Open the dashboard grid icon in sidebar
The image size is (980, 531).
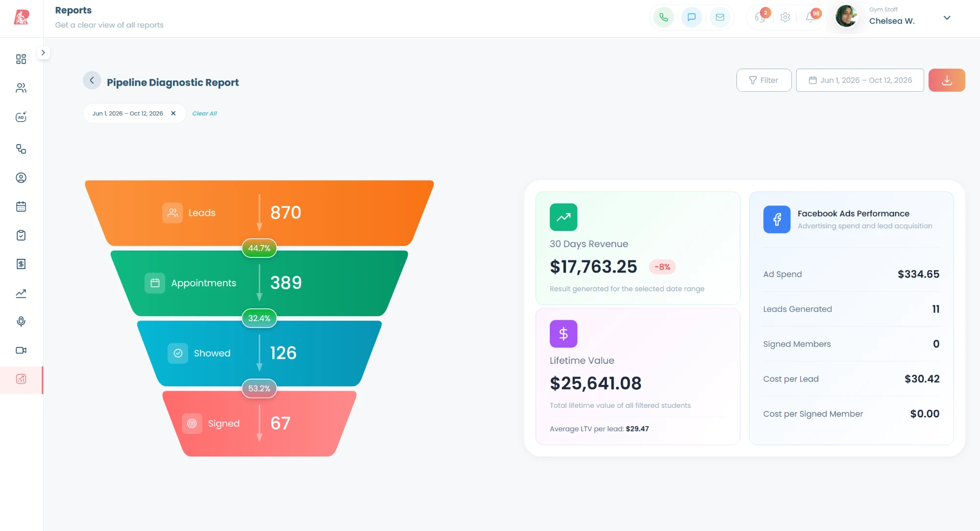(21, 59)
